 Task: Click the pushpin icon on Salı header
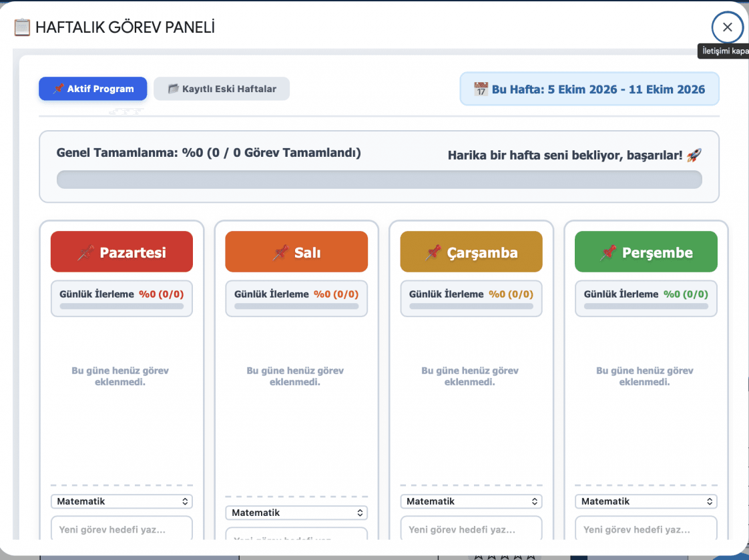[x=280, y=252]
